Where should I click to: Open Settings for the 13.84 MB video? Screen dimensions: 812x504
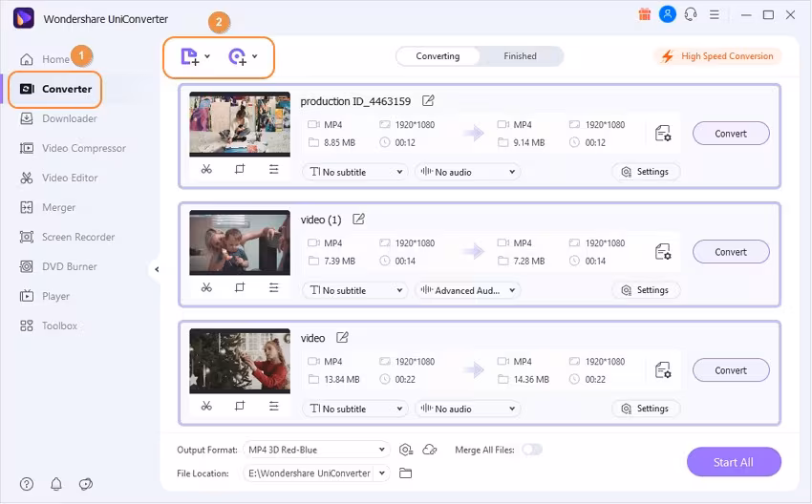[645, 409]
